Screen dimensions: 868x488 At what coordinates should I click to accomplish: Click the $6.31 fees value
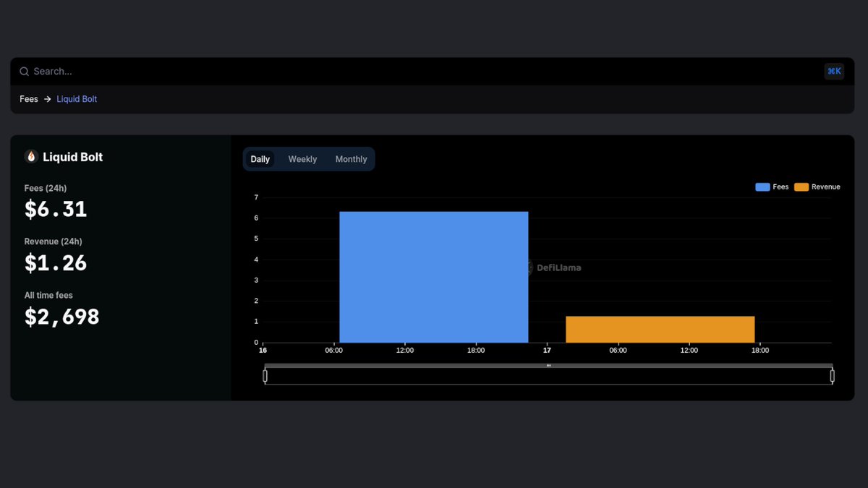[56, 210]
